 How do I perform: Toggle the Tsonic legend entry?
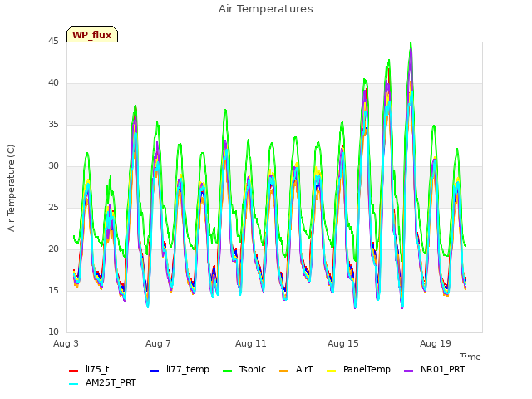pos(244,369)
